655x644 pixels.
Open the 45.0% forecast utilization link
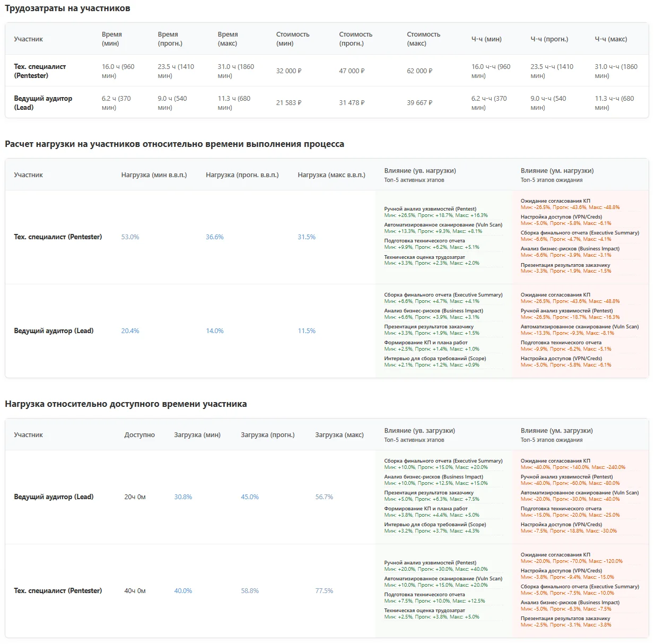250,497
